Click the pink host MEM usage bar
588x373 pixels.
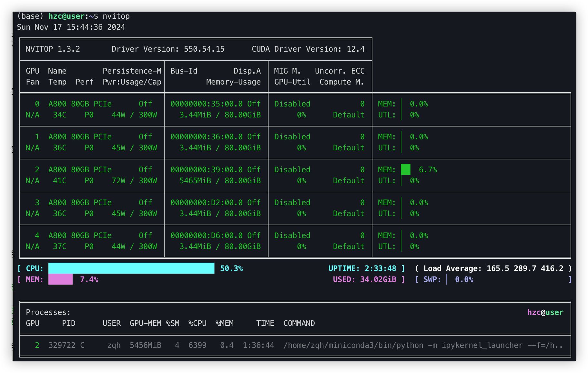click(60, 279)
